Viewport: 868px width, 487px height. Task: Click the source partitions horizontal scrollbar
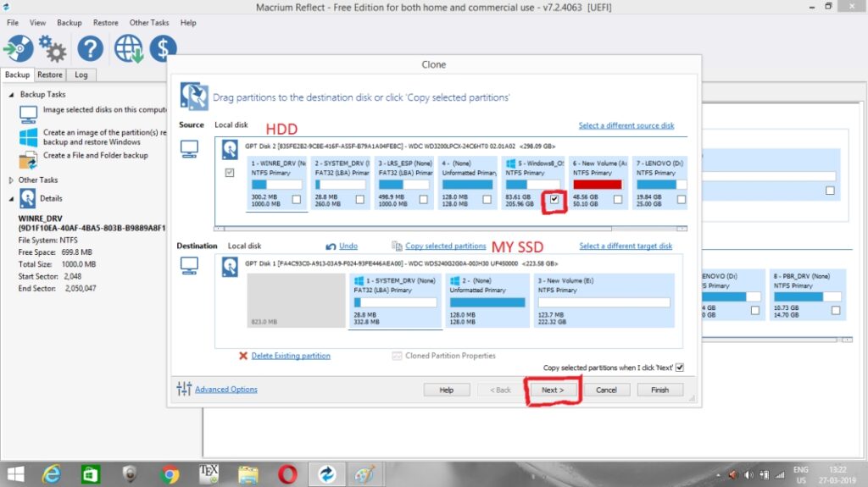pos(451,228)
